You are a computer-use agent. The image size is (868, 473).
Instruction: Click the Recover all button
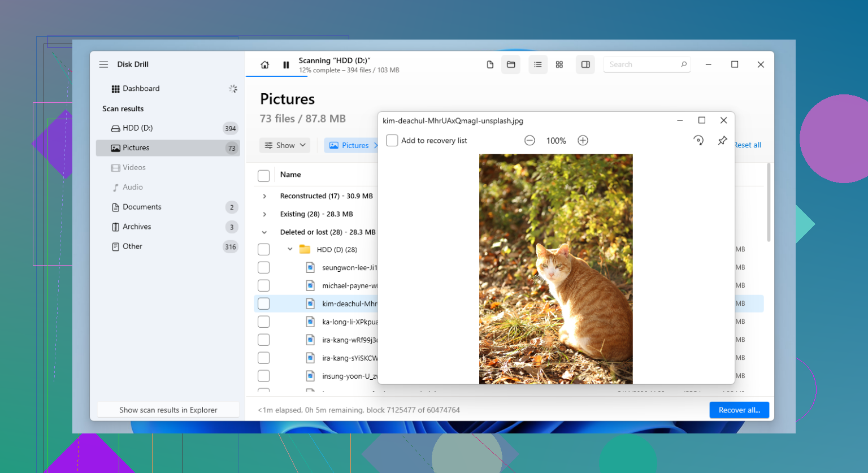point(739,410)
